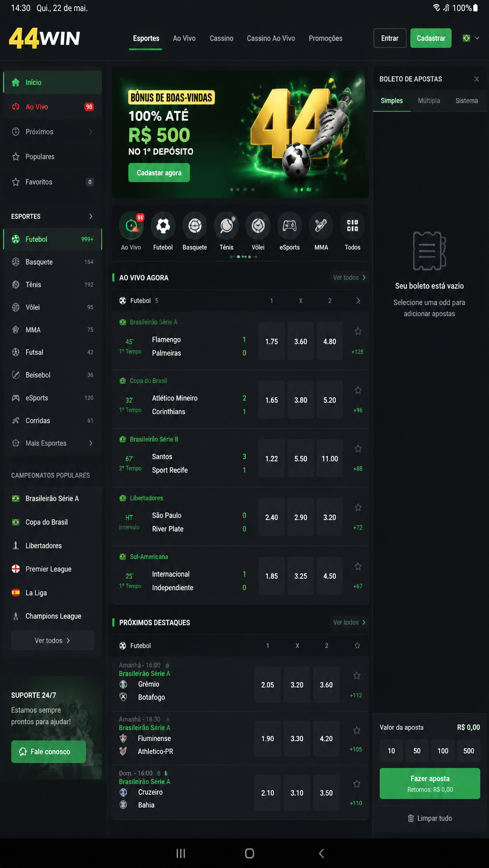Image resolution: width=489 pixels, height=868 pixels.
Task: Click the Cadastrar sign-up button
Action: (431, 38)
